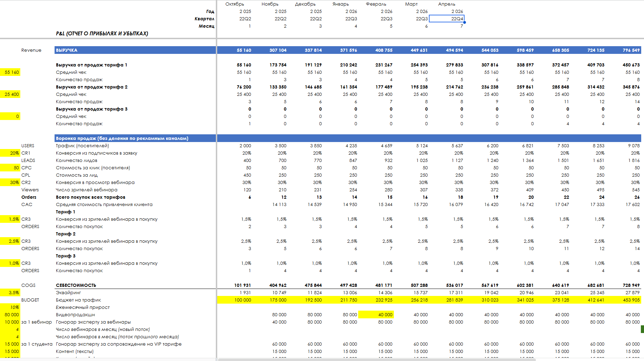Select the Воронка продаж section header

click(x=135, y=139)
